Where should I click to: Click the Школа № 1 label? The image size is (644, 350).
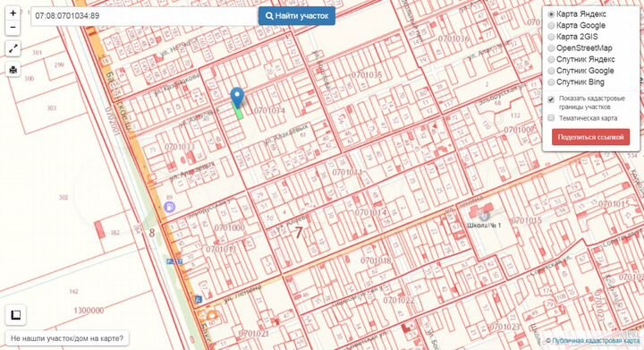(484, 225)
